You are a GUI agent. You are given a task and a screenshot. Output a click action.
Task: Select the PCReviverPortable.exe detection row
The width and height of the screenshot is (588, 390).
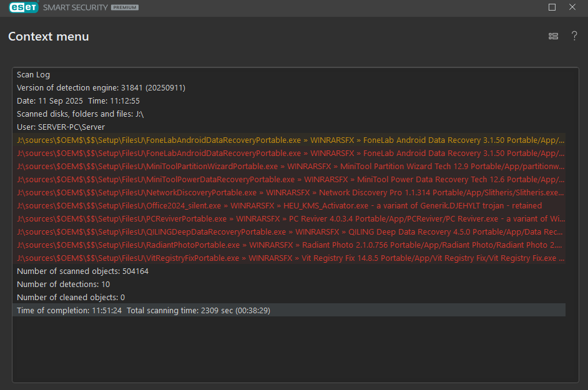pos(289,219)
